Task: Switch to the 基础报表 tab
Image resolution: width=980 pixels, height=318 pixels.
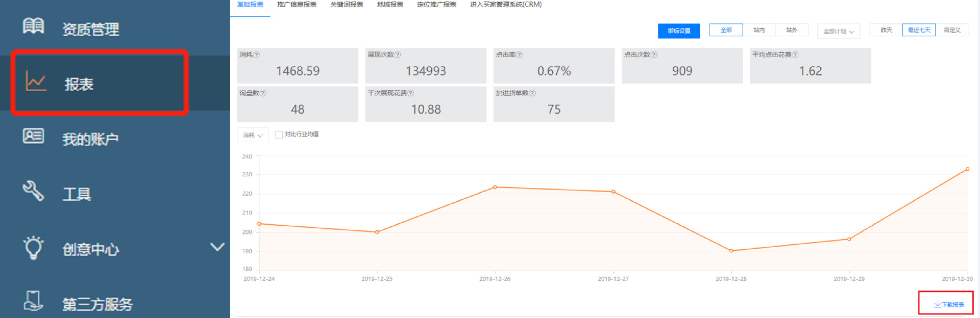Action: tap(250, 5)
